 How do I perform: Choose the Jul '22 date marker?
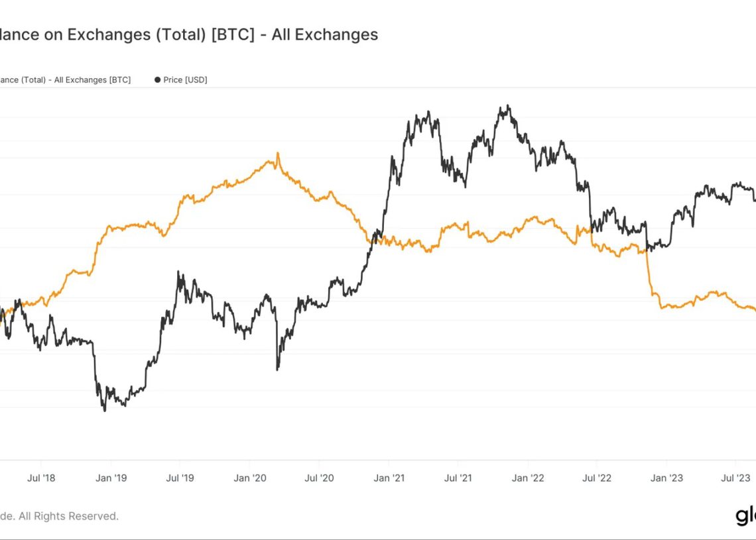click(x=597, y=477)
